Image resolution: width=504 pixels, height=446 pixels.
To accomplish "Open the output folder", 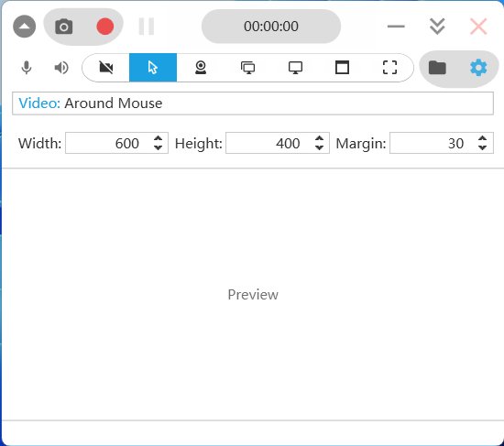I will click(437, 68).
